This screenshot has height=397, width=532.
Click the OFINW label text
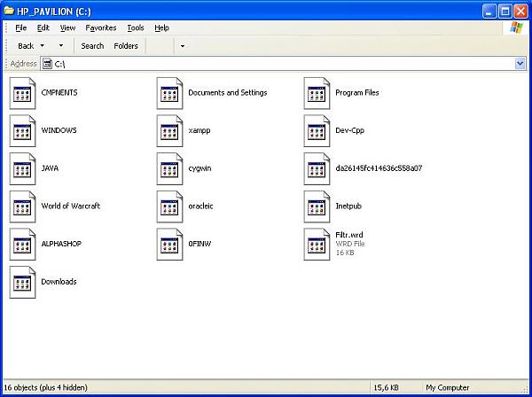tap(199, 244)
